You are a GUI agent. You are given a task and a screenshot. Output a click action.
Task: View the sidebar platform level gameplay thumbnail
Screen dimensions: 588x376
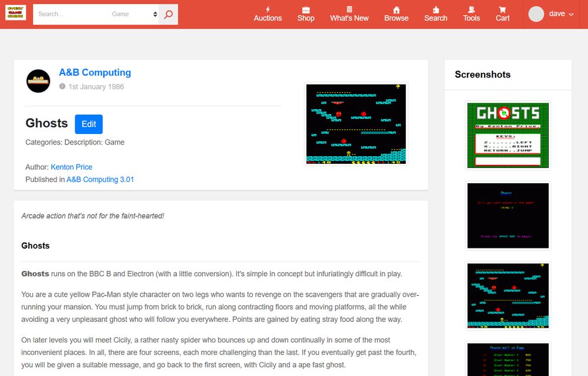coord(508,296)
